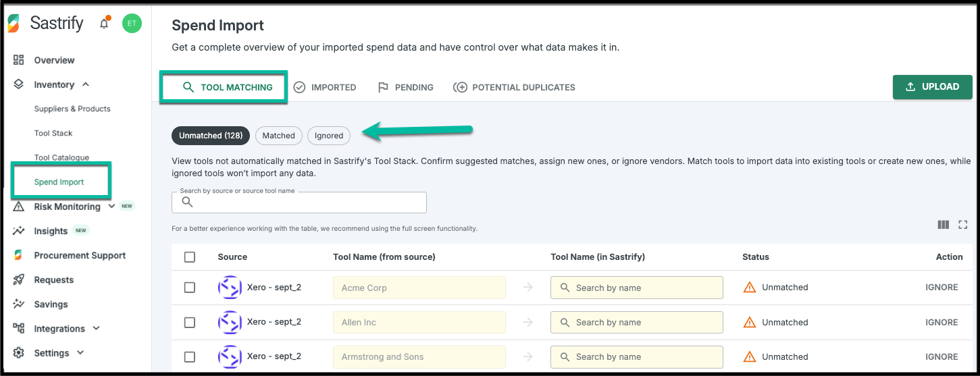Ignore the Acme Corp row
Viewport: 980px width, 376px height.
click(x=942, y=288)
